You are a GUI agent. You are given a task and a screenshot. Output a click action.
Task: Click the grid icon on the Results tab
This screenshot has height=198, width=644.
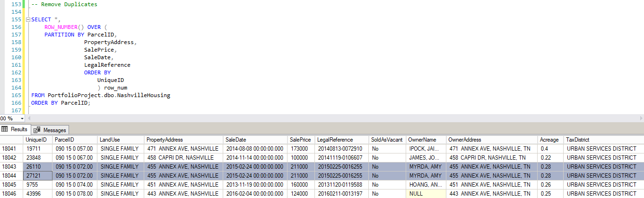click(x=5, y=129)
